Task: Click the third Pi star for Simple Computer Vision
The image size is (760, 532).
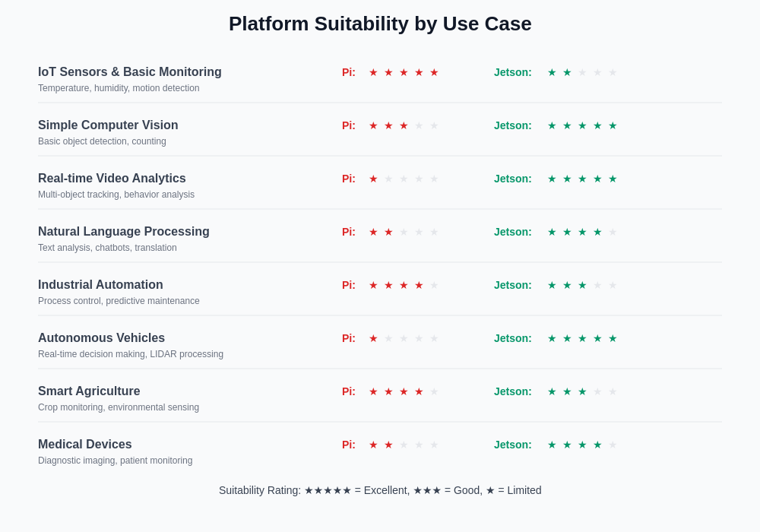Action: (404, 125)
